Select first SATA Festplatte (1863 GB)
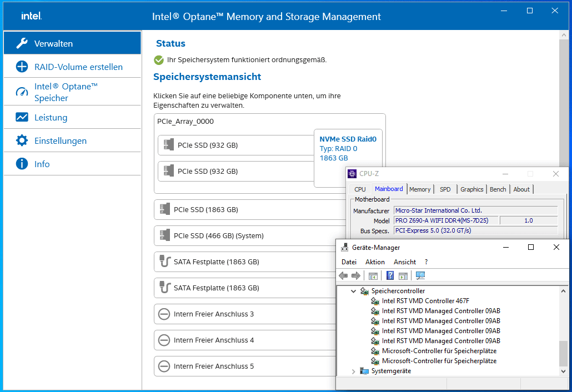The image size is (572, 392). 245,262
